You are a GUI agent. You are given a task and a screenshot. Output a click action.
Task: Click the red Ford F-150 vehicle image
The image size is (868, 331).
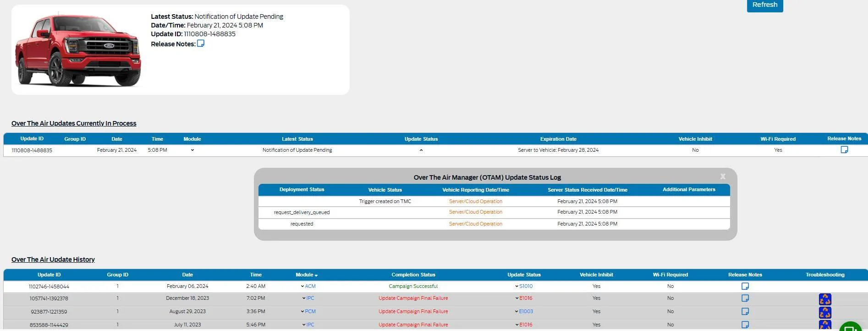(78, 50)
